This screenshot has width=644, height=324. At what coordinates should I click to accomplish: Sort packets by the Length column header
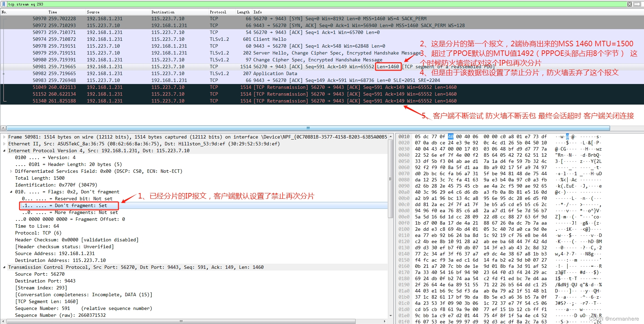pos(243,12)
